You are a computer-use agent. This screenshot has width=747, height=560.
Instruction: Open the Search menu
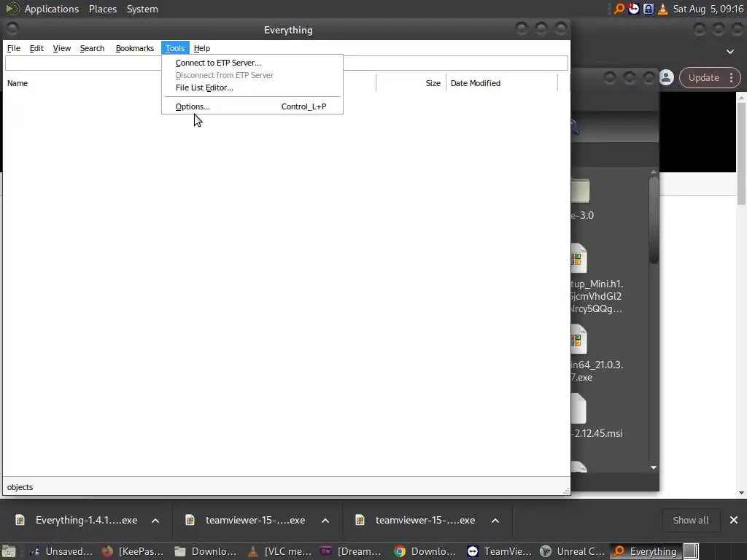click(92, 48)
